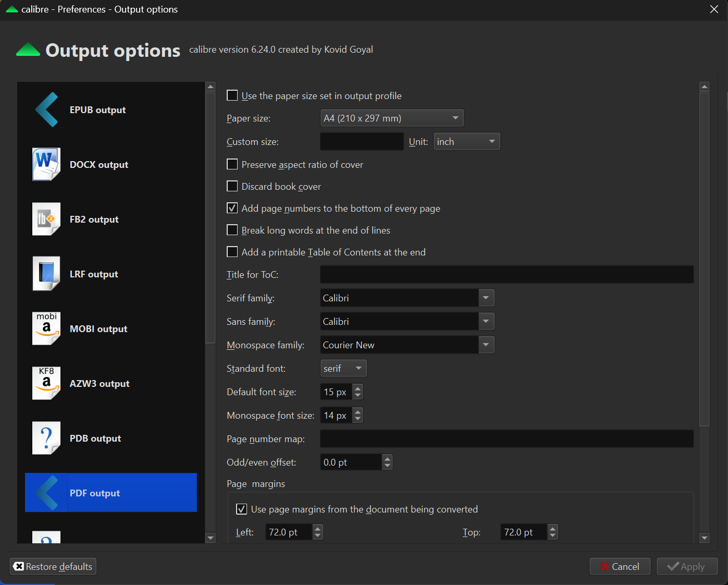This screenshot has width=728, height=585.
Task: Enable use paper size from output profile
Action: click(x=232, y=95)
